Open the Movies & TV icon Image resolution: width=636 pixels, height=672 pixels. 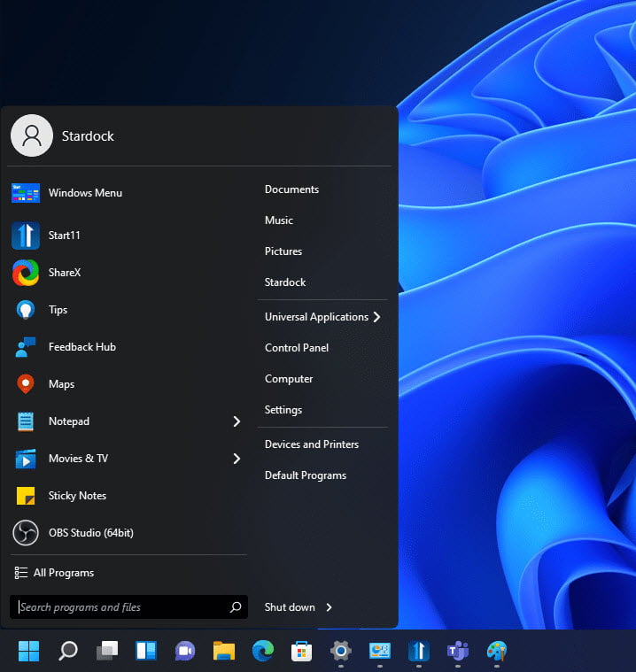point(26,459)
